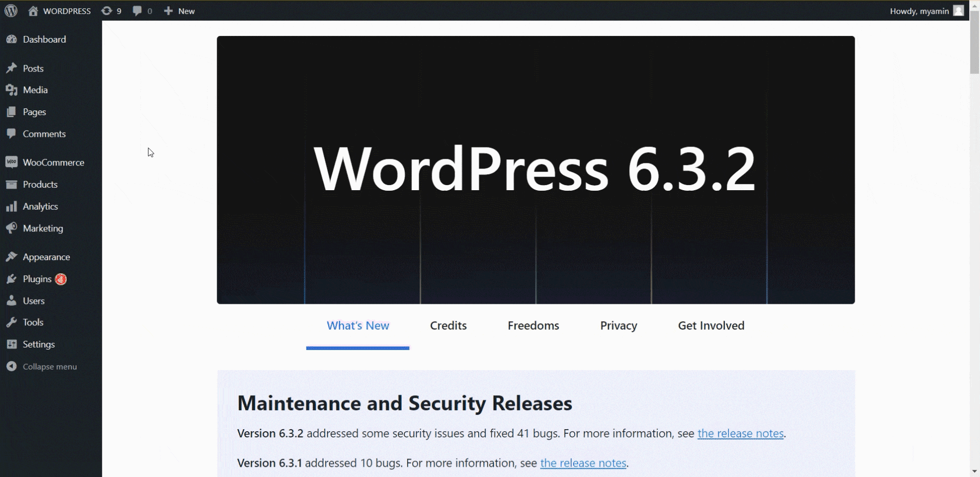Click the Posts pushpin icon
This screenshot has width=980, height=477.
point(11,68)
